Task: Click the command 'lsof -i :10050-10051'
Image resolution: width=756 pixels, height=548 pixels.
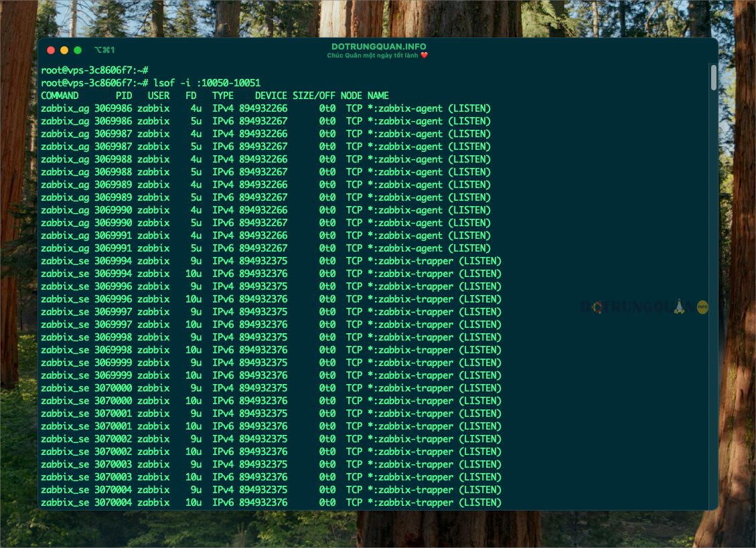Action: click(207, 83)
